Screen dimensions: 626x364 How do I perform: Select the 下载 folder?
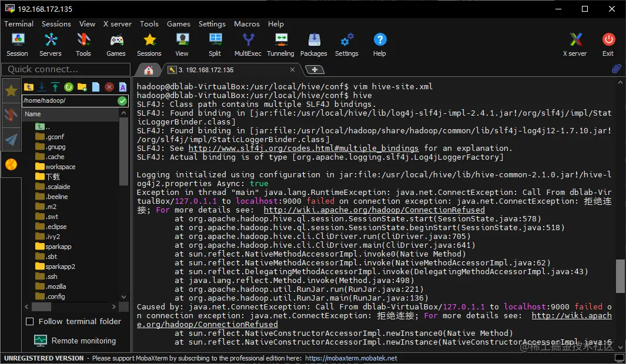click(x=48, y=177)
